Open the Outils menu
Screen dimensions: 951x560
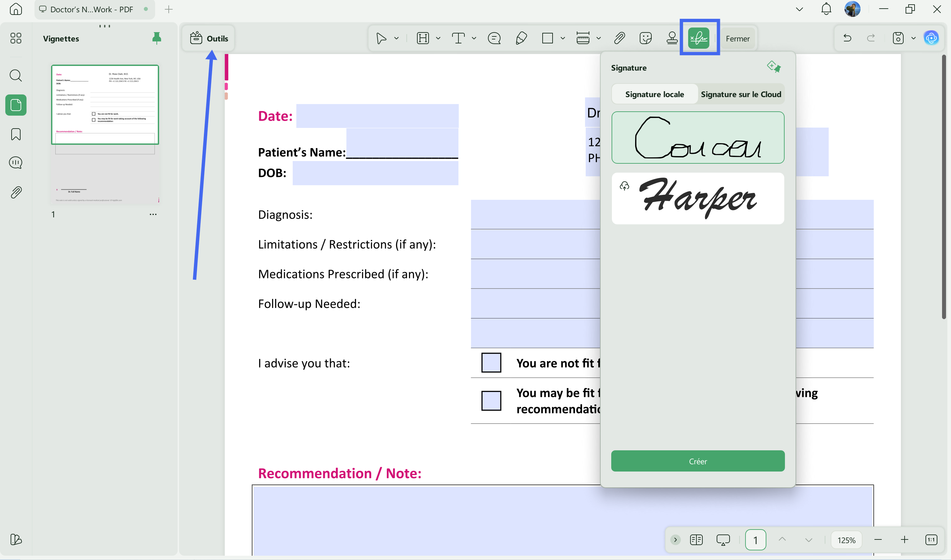click(x=209, y=38)
